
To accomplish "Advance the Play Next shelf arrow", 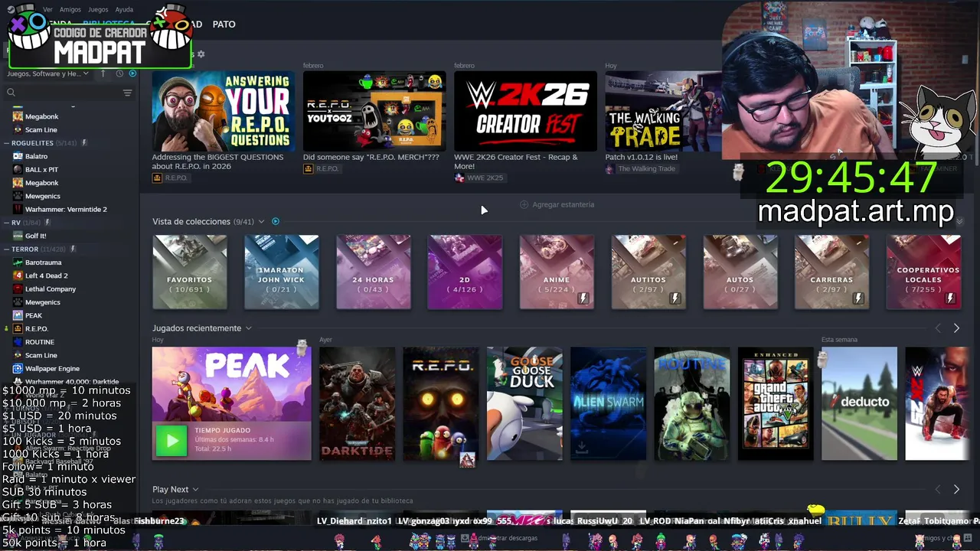I will click(x=956, y=489).
